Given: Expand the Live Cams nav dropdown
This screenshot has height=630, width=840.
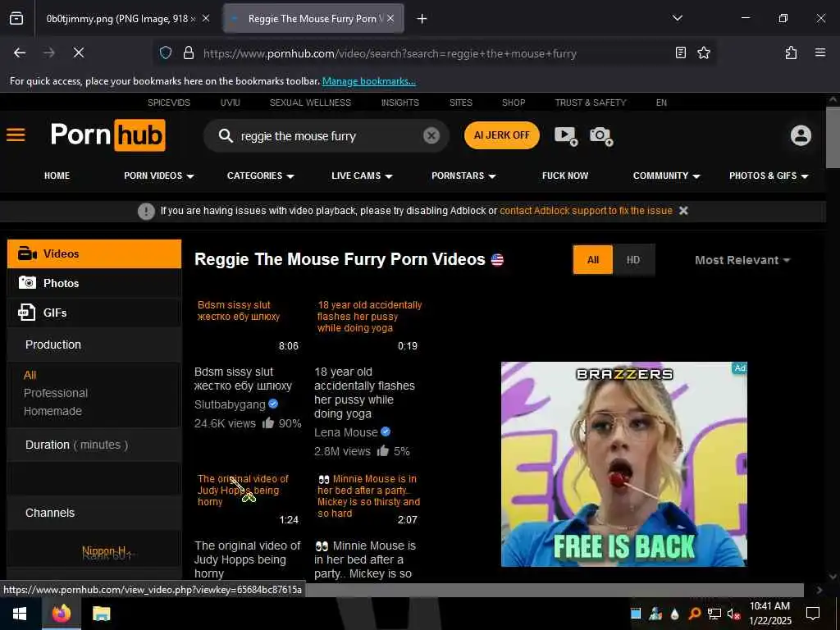Looking at the screenshot, I should point(362,176).
